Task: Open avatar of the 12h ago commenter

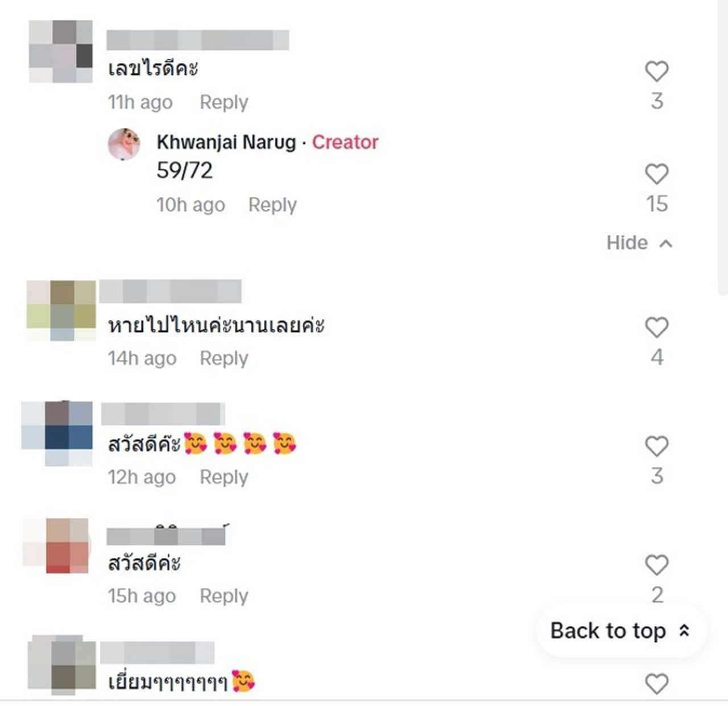Action: click(57, 434)
